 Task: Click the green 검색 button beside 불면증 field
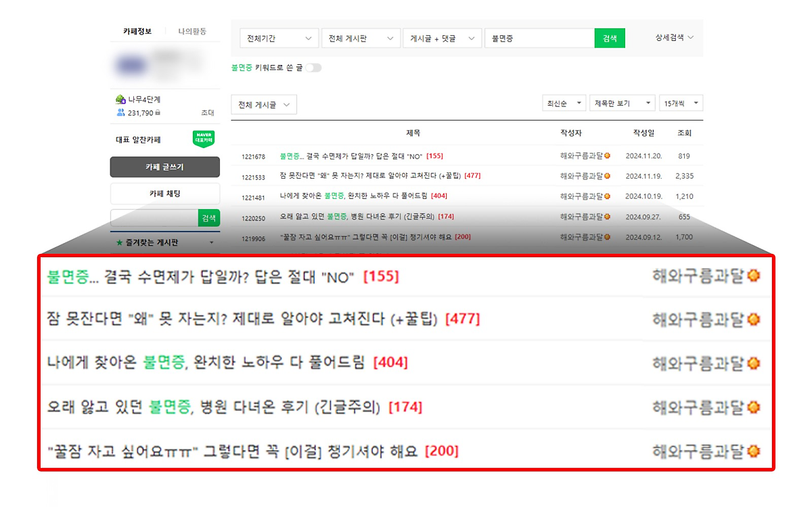(x=610, y=39)
